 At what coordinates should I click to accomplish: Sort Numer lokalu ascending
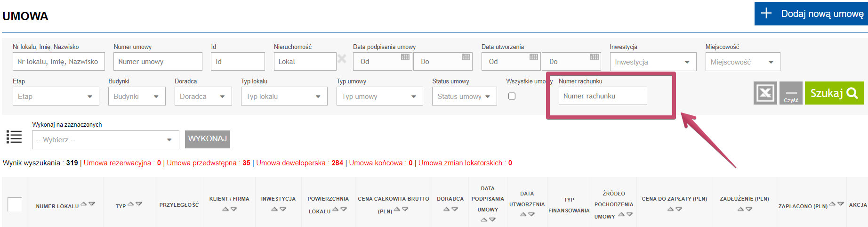[84, 204]
